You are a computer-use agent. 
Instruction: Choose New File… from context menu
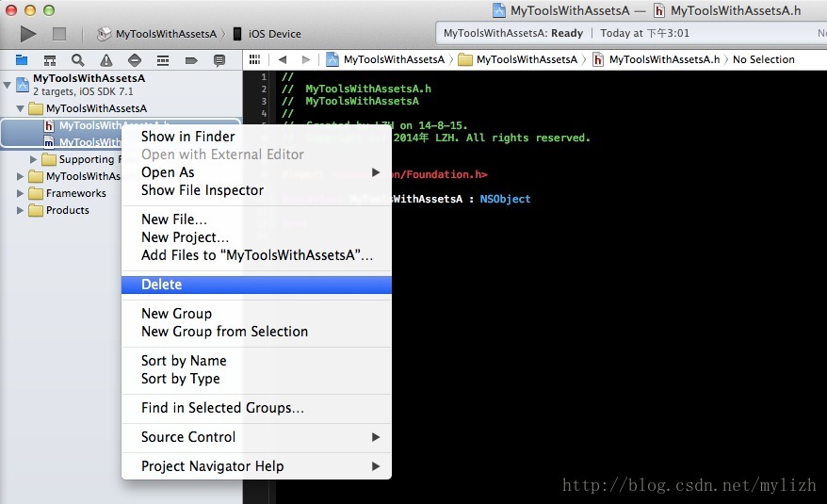(x=256, y=219)
